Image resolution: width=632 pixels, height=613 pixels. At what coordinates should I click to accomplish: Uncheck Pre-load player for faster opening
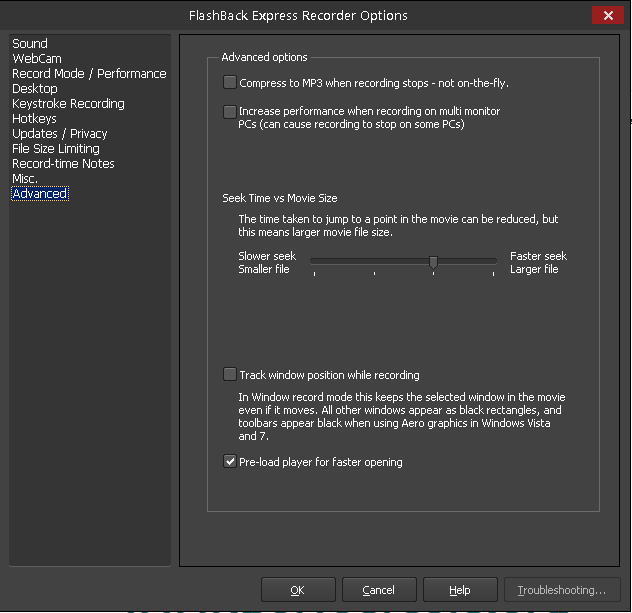tap(230, 461)
